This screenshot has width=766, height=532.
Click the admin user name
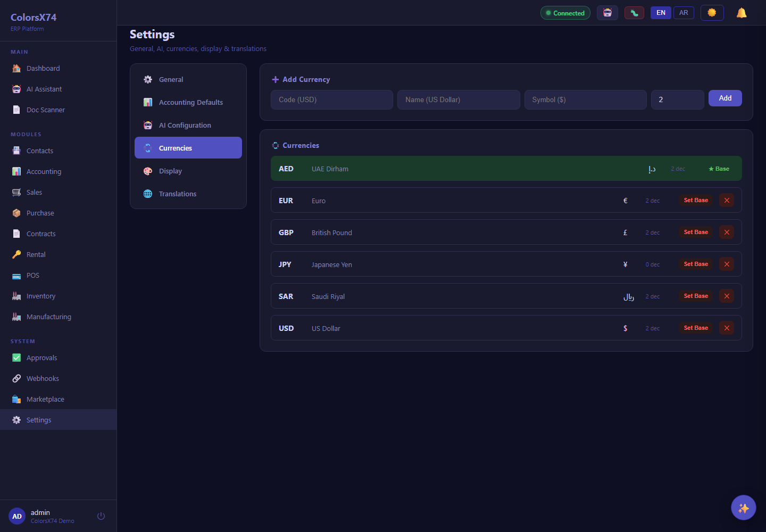pos(40,512)
